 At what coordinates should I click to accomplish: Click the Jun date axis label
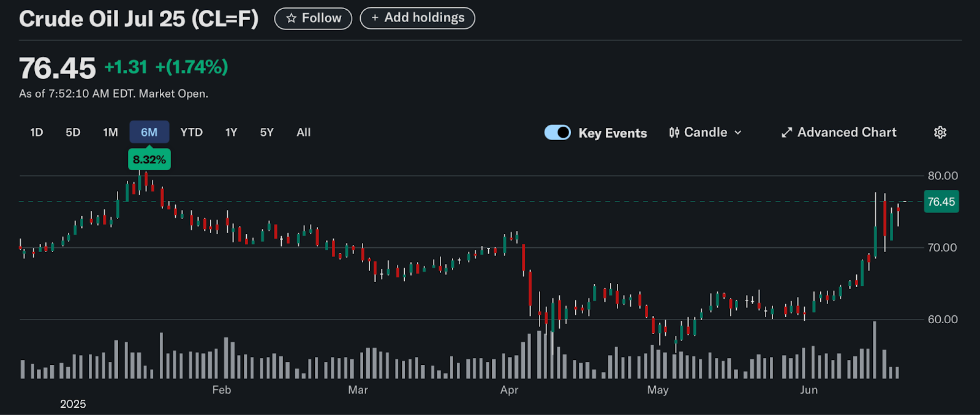809,390
